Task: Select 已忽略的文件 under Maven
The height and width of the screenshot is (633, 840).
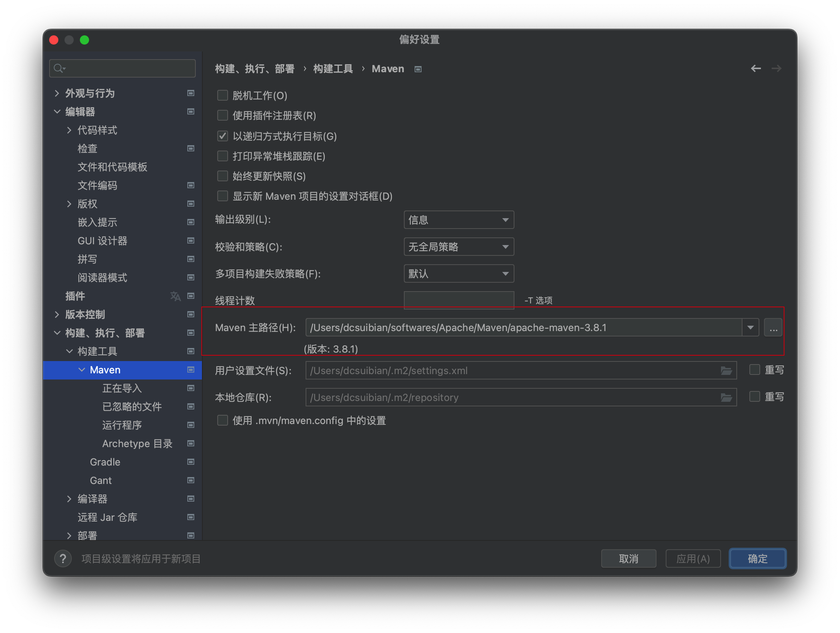Action: (x=132, y=406)
